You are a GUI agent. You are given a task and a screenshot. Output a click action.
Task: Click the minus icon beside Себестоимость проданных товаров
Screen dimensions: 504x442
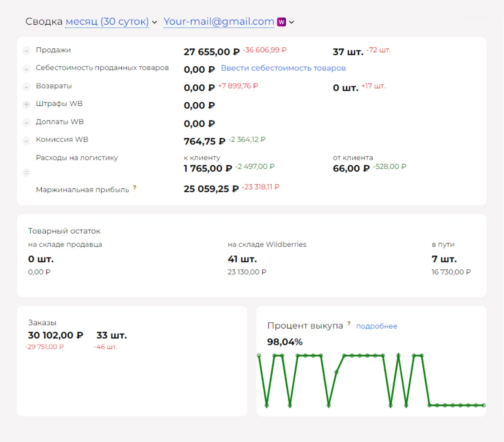point(26,69)
